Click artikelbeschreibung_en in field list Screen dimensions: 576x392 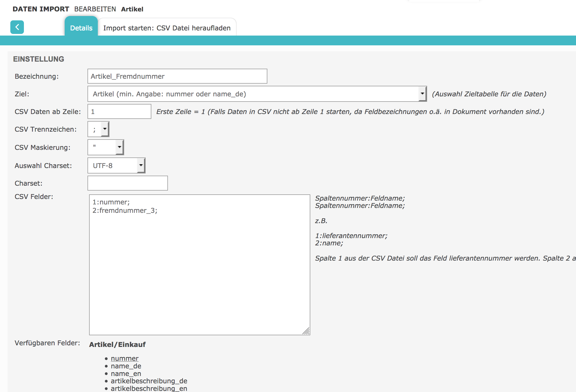[x=149, y=388]
